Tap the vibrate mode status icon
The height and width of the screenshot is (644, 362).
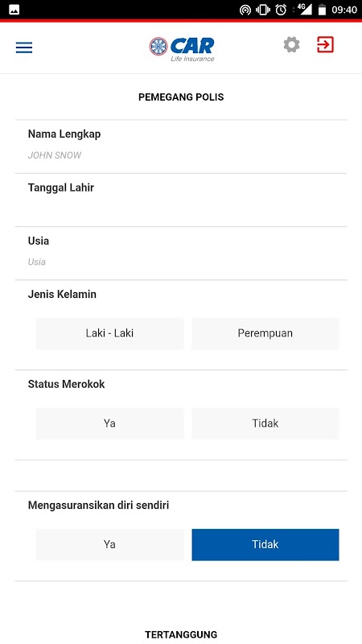263,10
